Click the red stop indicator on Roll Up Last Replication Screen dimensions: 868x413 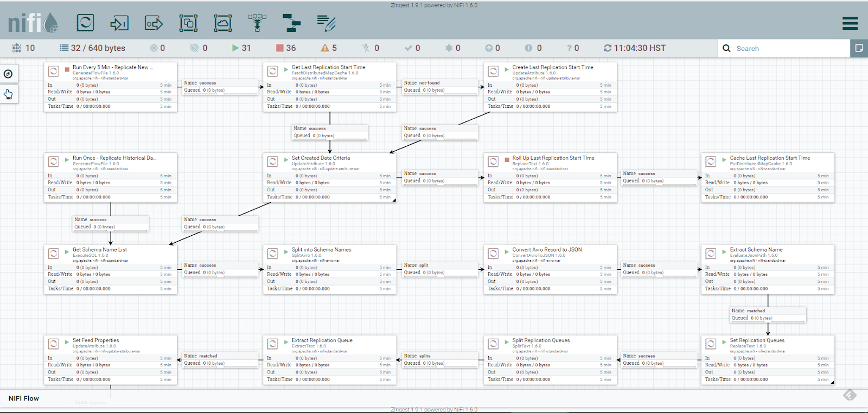(507, 160)
